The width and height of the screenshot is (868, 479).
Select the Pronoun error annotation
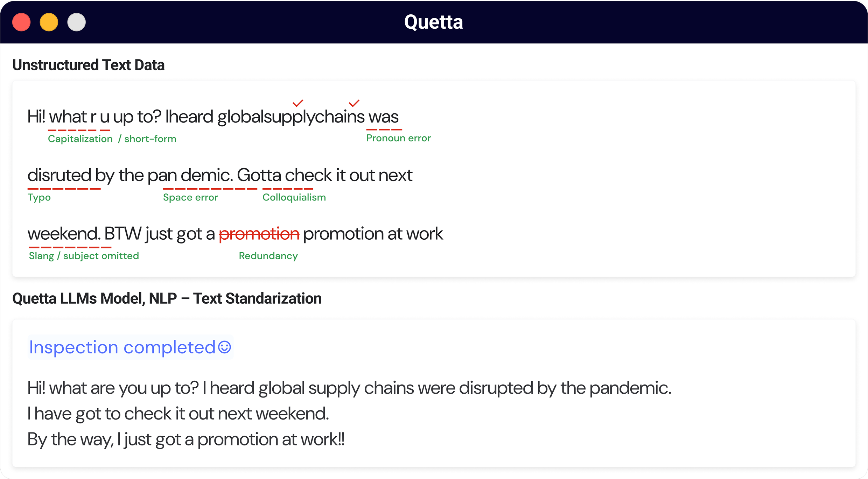click(398, 138)
